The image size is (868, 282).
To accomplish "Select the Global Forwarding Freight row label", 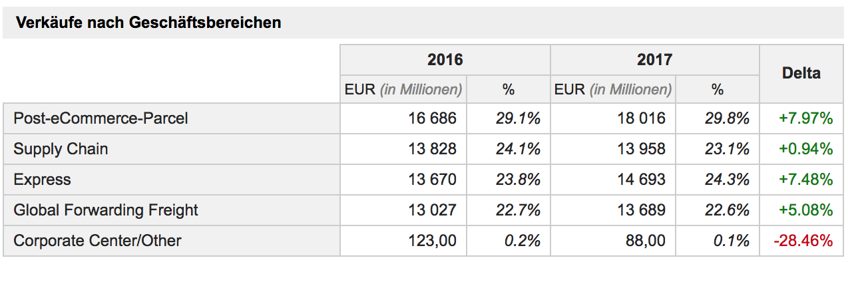I will (106, 210).
